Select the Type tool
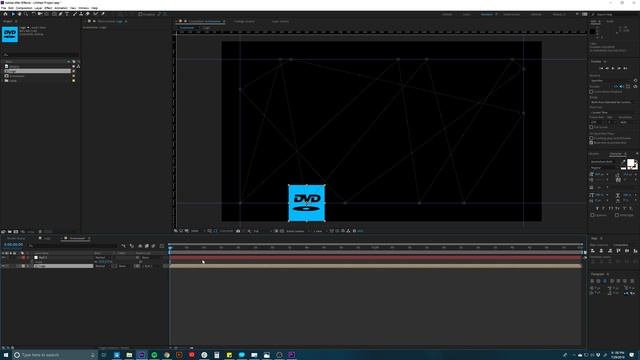The image size is (640, 360). [x=67, y=14]
